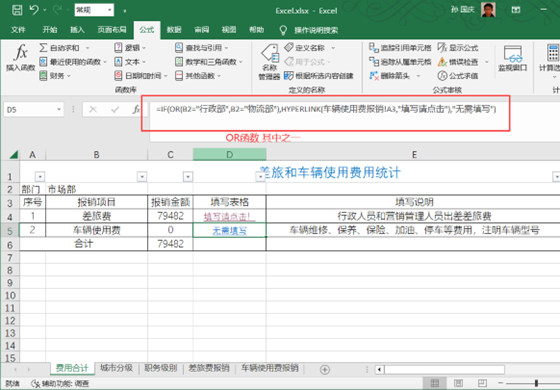Click 错误检查 button

tap(458, 62)
